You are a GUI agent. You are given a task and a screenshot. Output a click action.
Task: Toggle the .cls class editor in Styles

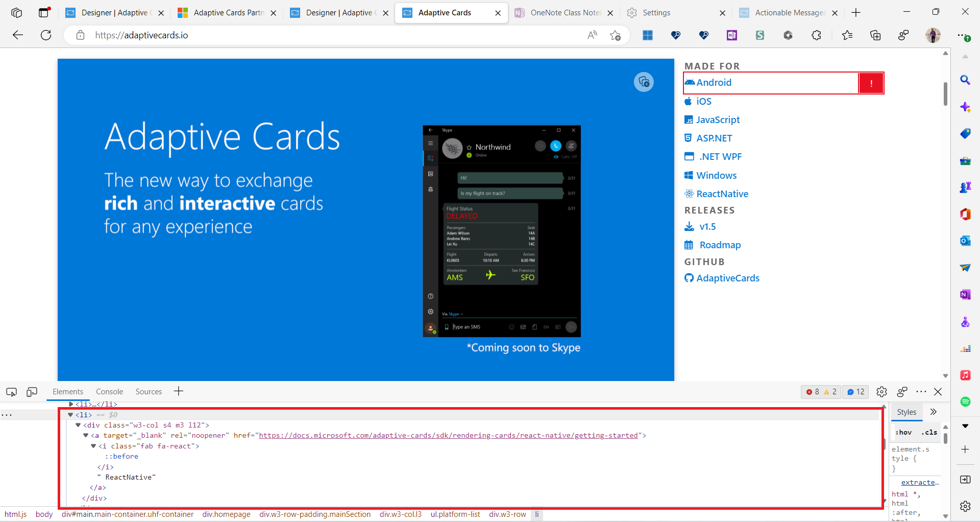[x=930, y=432]
